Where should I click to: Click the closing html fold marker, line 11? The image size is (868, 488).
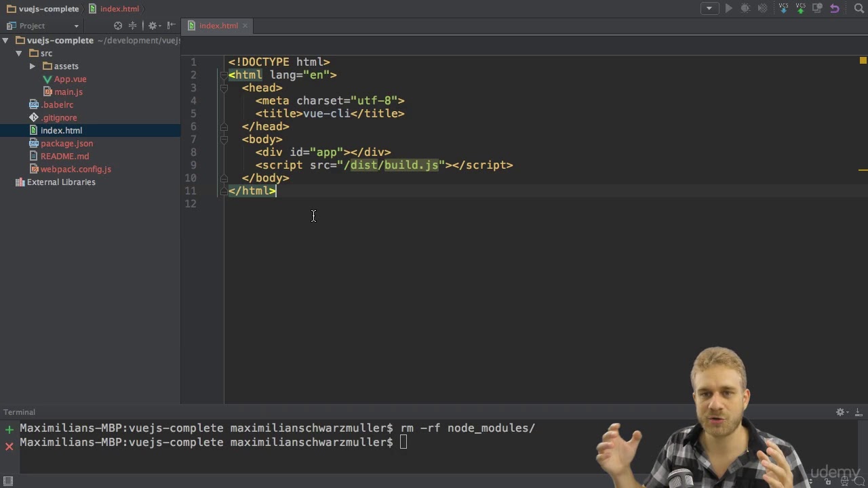[223, 191]
